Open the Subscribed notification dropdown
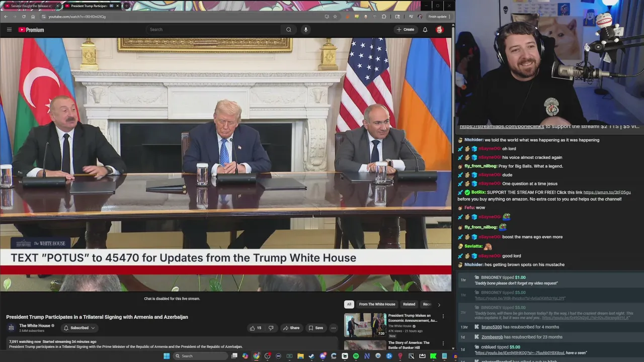Screen dimensions: 644x362 79,328
